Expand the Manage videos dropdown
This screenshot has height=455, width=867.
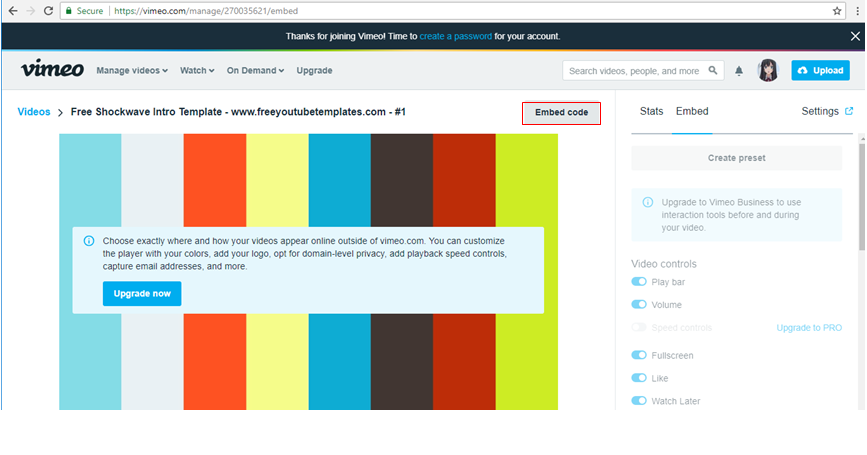click(x=132, y=70)
